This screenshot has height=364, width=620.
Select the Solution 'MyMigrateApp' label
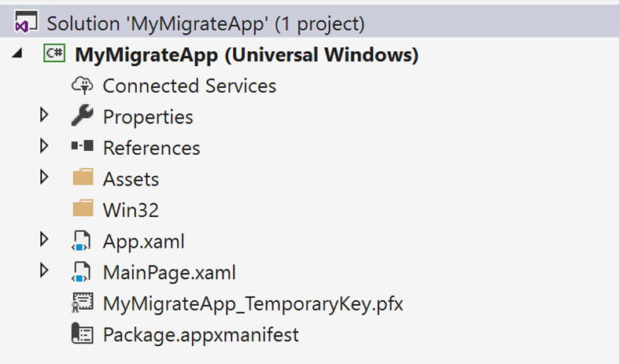click(205, 24)
